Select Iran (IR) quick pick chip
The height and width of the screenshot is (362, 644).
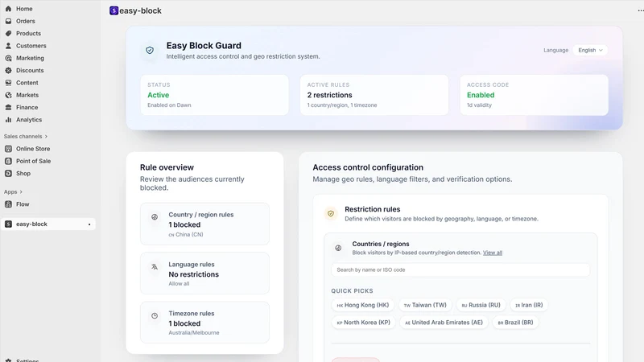(529, 305)
